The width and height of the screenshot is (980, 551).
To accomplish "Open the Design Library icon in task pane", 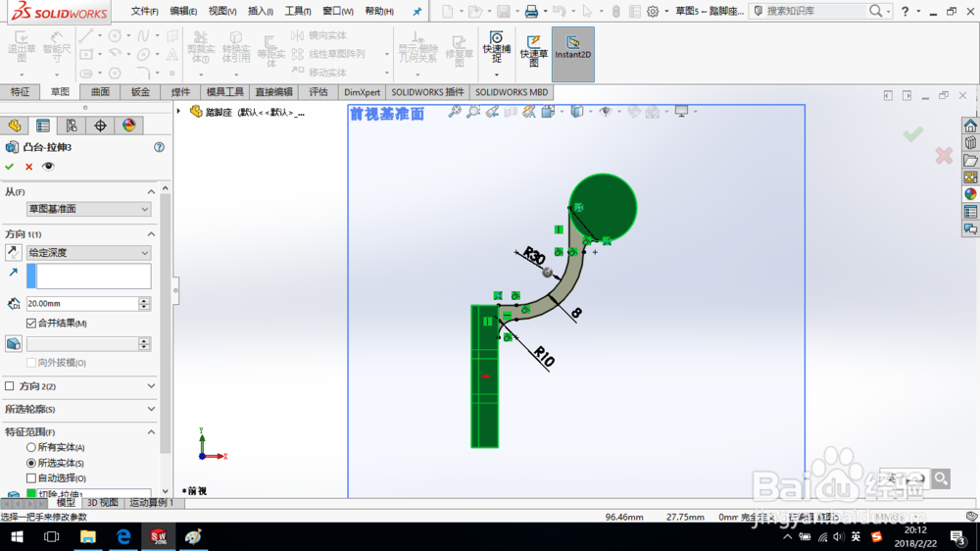I will (x=970, y=142).
